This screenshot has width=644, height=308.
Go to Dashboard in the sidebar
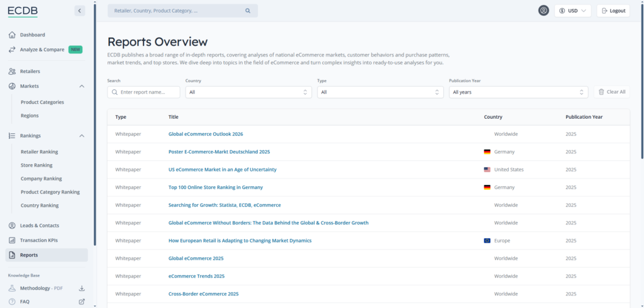[32, 35]
